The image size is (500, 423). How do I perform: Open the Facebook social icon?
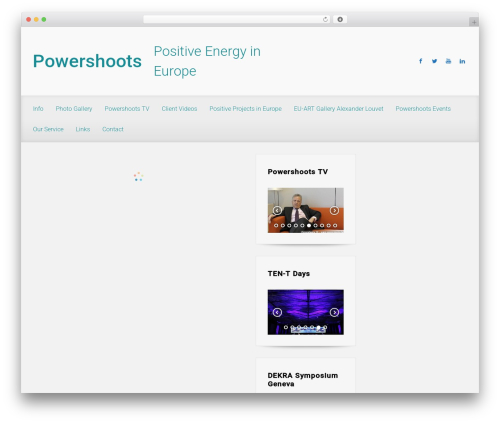(x=421, y=61)
